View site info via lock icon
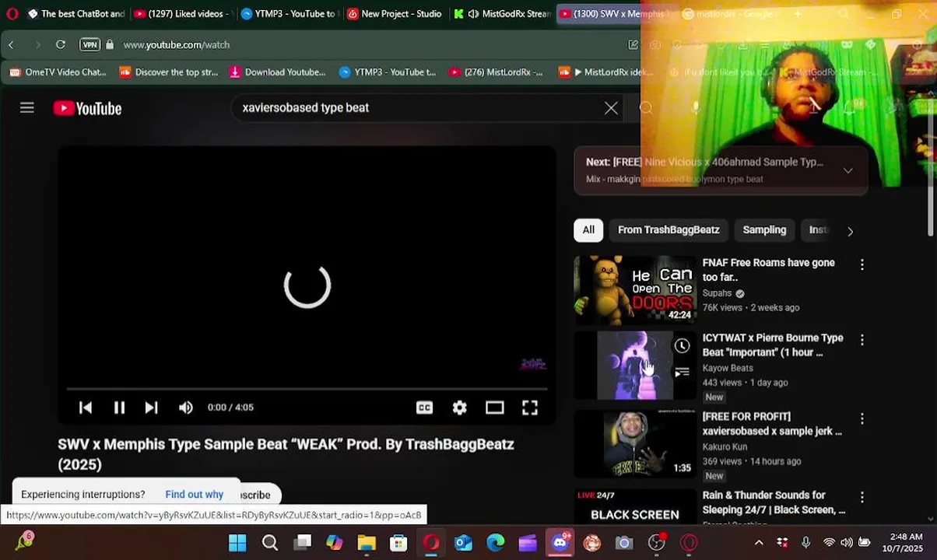Screen dimensions: 937x560 [x=110, y=45]
